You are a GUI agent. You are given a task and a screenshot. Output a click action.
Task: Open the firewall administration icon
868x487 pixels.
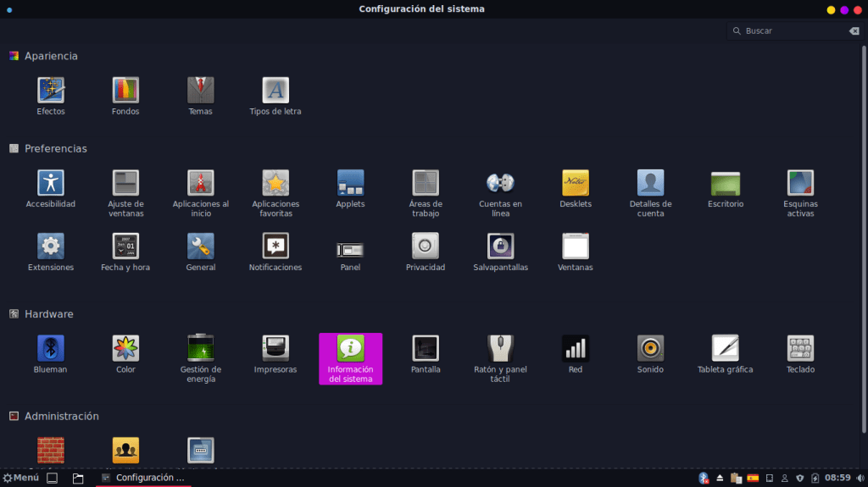point(51,450)
